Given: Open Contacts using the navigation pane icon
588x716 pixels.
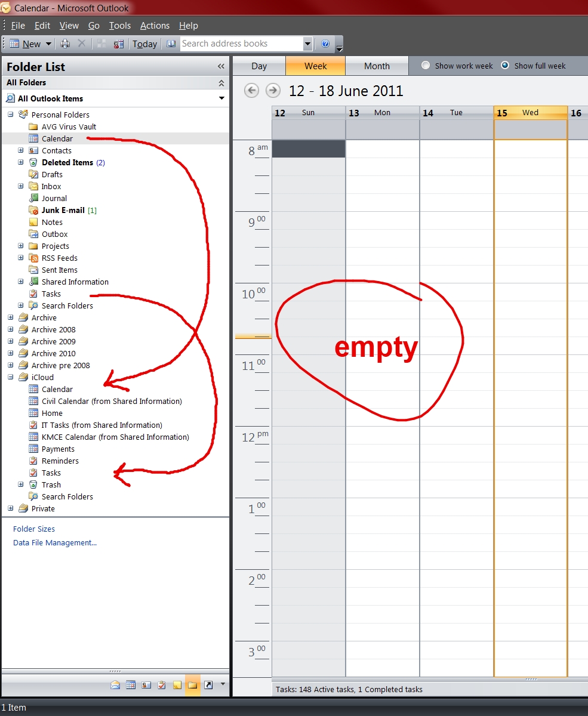Looking at the screenshot, I should click(147, 684).
